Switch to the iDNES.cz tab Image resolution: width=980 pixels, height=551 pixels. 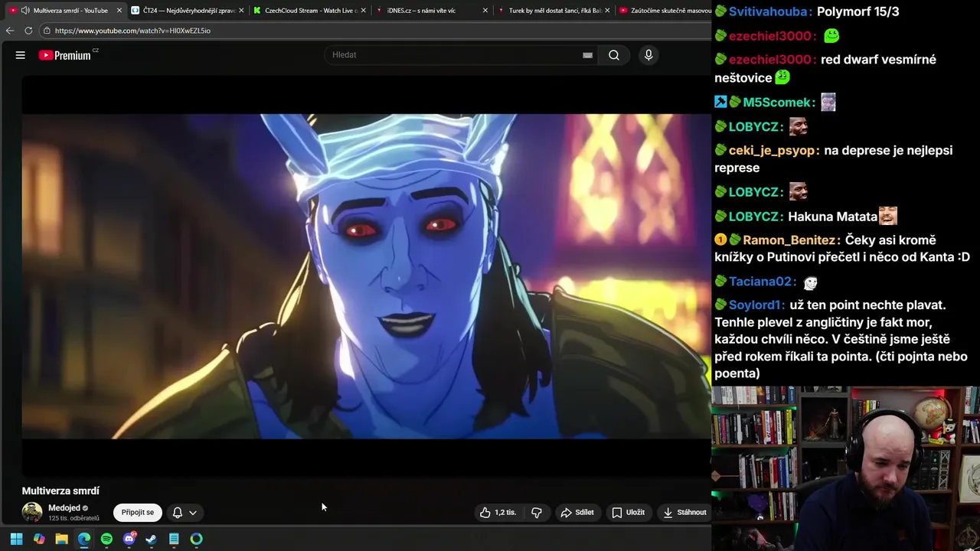coord(433,11)
